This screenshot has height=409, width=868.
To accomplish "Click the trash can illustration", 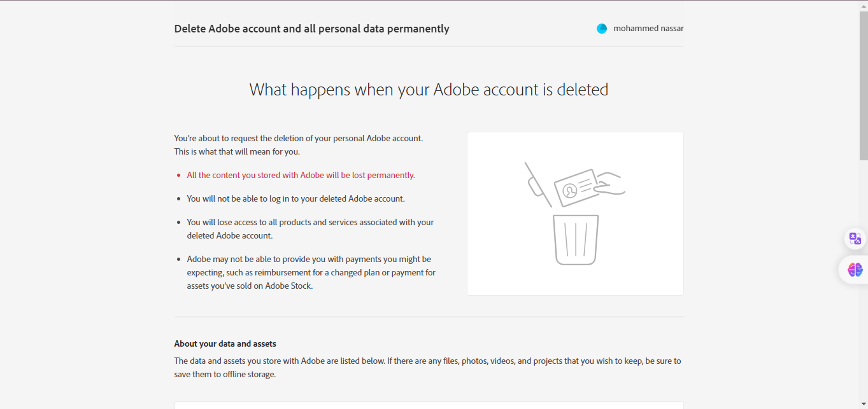I will coord(576,240).
